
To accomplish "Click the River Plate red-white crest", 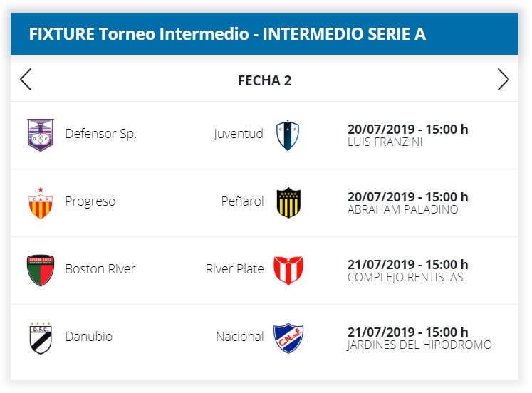I will tap(288, 270).
